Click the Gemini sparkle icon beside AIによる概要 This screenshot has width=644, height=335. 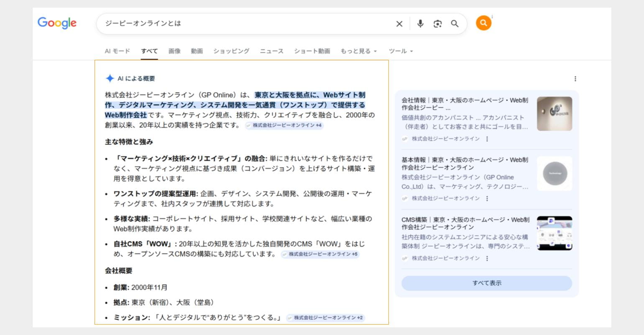pyautogui.click(x=109, y=78)
